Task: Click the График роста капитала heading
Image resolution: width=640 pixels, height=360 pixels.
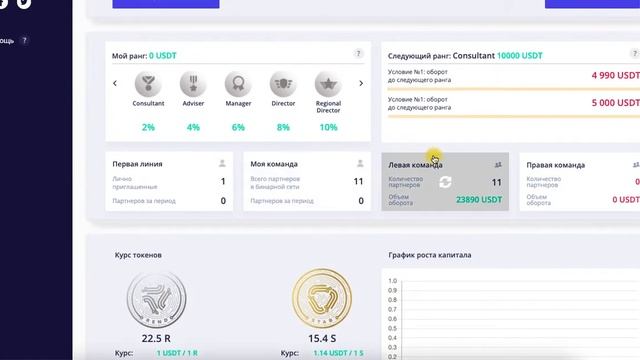Action: tap(429, 255)
